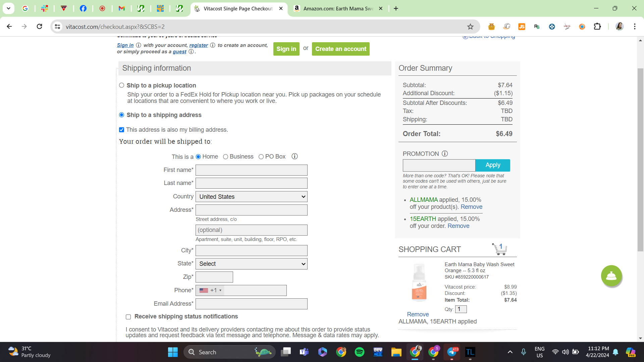Open the Task View taskbar icon
The height and width of the screenshot is (362, 644).
tap(286, 352)
